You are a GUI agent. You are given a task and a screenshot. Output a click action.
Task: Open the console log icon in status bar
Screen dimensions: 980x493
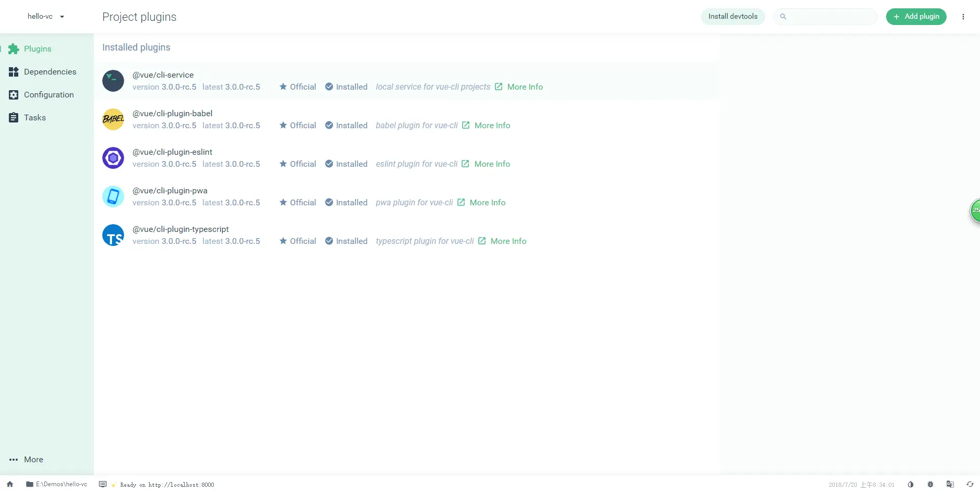pyautogui.click(x=103, y=484)
